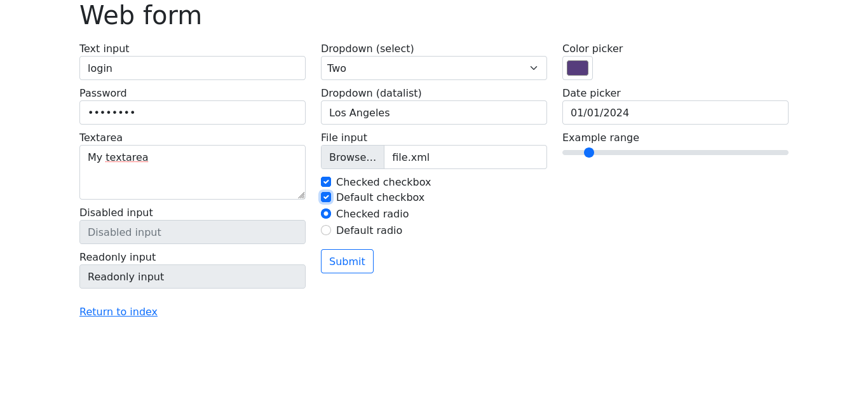Click the Dropdown (datalist) label

[371, 93]
